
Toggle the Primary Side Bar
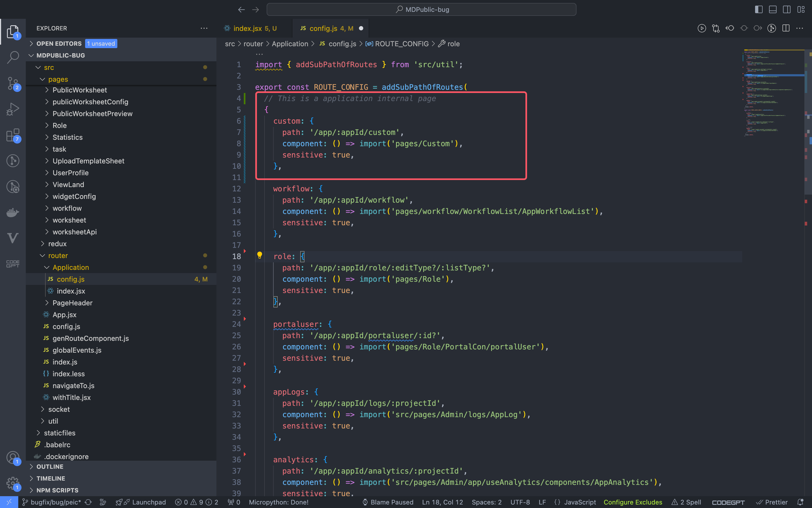[x=759, y=9]
